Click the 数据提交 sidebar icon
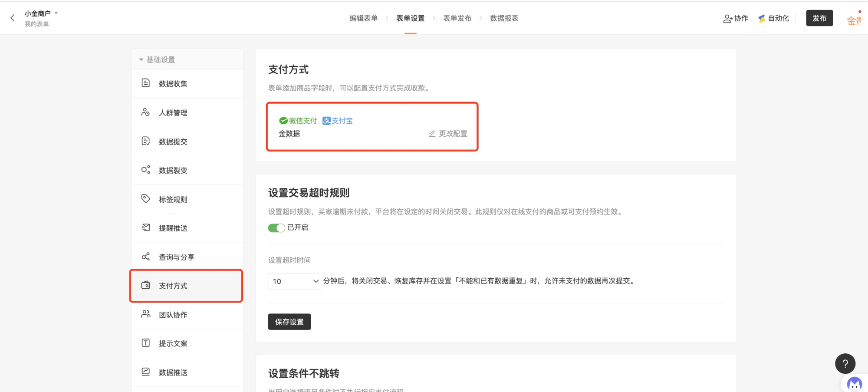 (x=146, y=141)
